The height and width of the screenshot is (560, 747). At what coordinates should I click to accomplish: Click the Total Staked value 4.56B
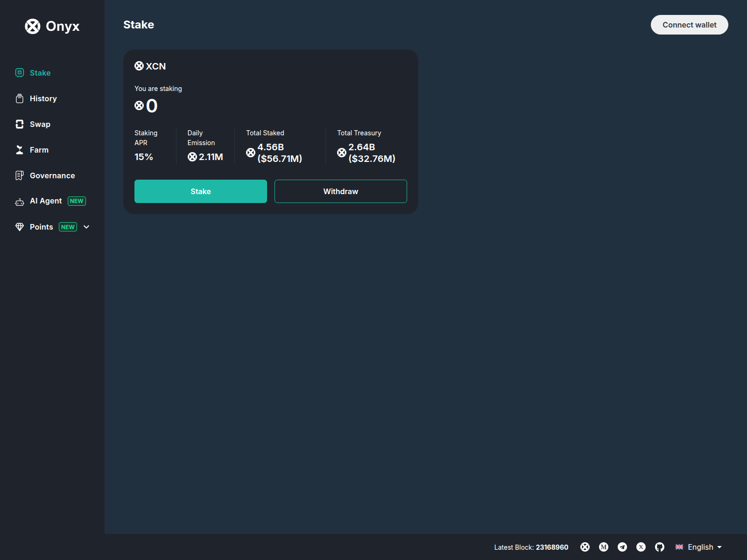coord(271,147)
